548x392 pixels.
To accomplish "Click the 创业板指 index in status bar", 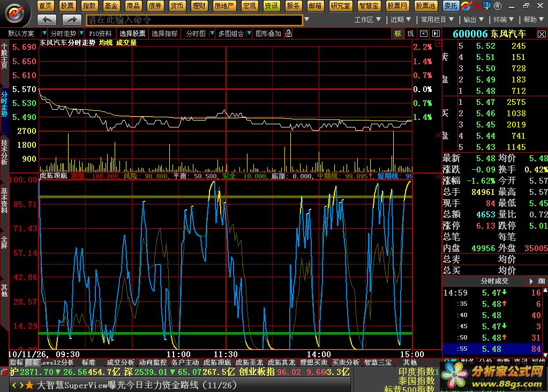I will 294,372.
